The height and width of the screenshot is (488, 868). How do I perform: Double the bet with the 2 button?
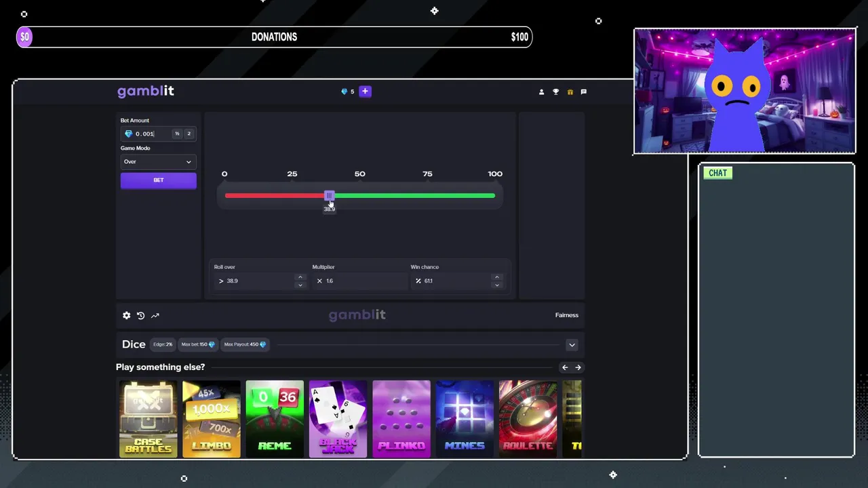coord(189,134)
